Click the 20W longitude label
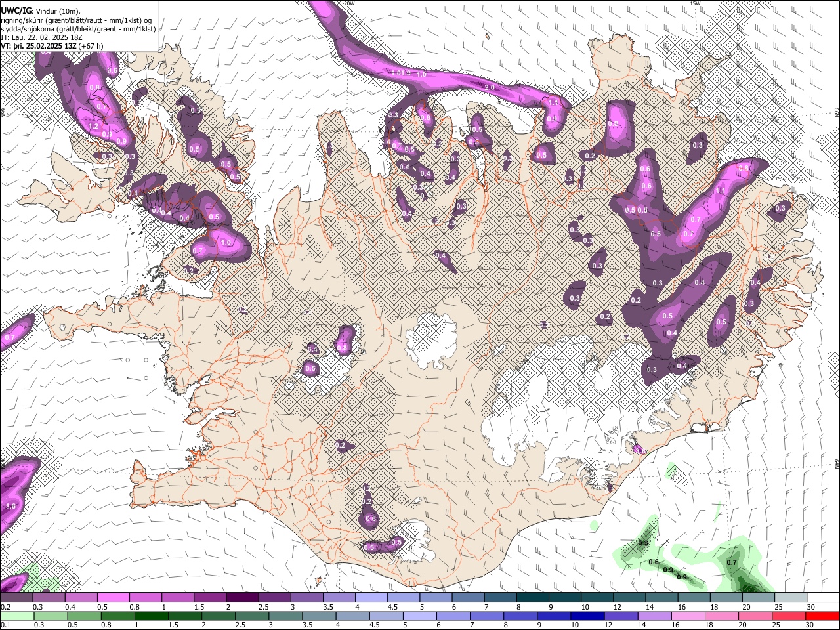 (350, 3)
